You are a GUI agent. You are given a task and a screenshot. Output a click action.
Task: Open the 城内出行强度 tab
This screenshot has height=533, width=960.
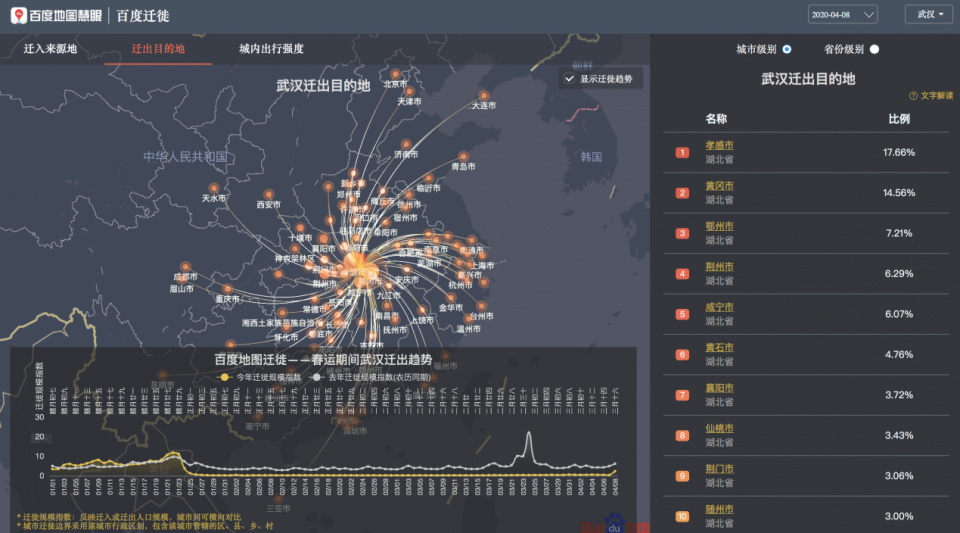pos(271,49)
